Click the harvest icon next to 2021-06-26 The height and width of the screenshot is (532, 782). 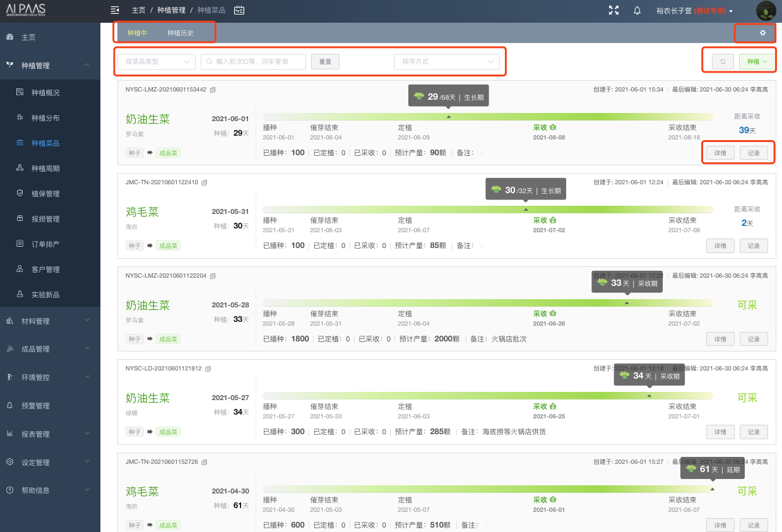click(553, 313)
